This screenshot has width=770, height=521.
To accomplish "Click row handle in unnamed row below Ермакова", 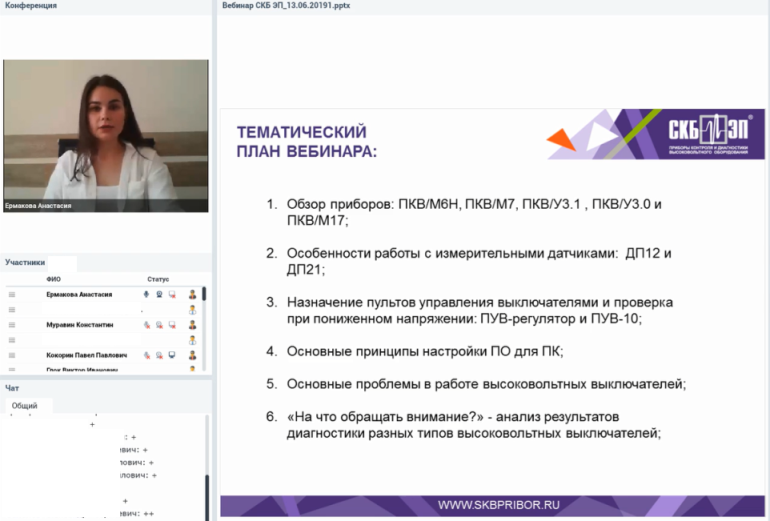I will click(x=12, y=310).
